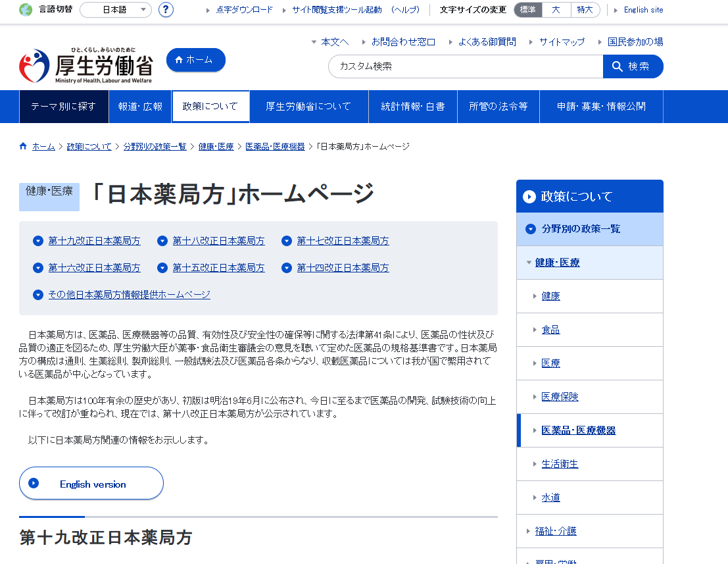Open sidebar 医薬品・医療機器 link
This screenshot has height=564, width=728.
pos(579,430)
